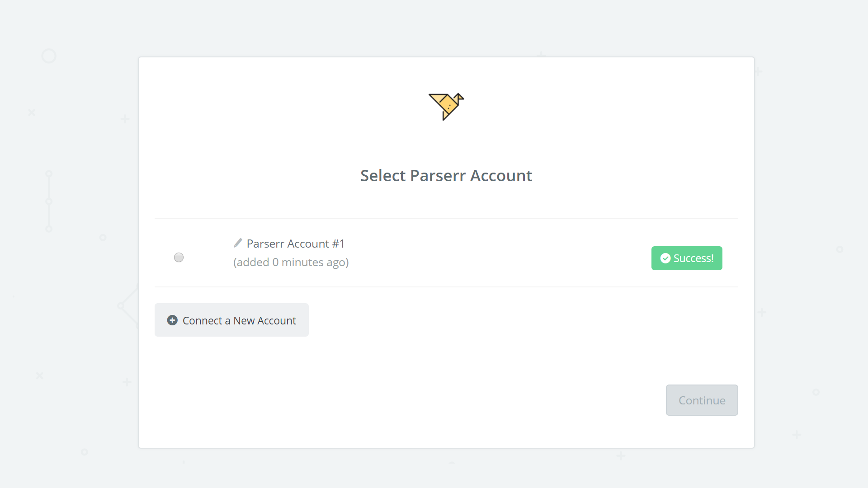This screenshot has height=488, width=868.
Task: Click the pencil edit icon beside account name
Action: click(238, 243)
